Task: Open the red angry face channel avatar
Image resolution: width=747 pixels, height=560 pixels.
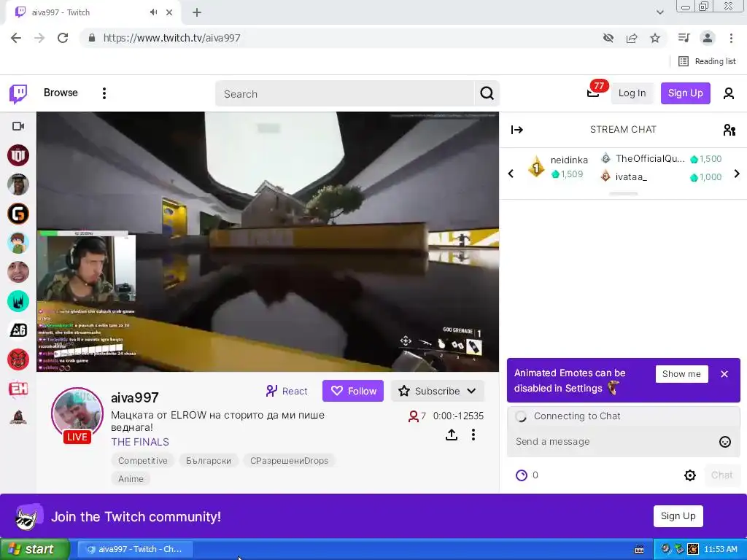Action: (x=18, y=359)
